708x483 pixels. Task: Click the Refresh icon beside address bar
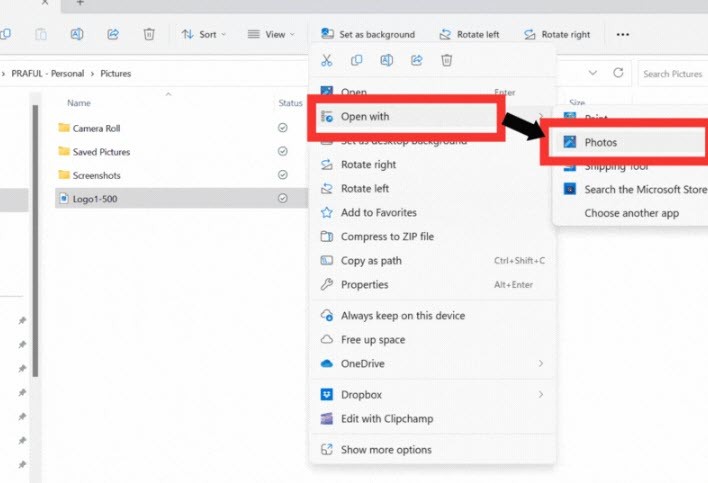[618, 73]
